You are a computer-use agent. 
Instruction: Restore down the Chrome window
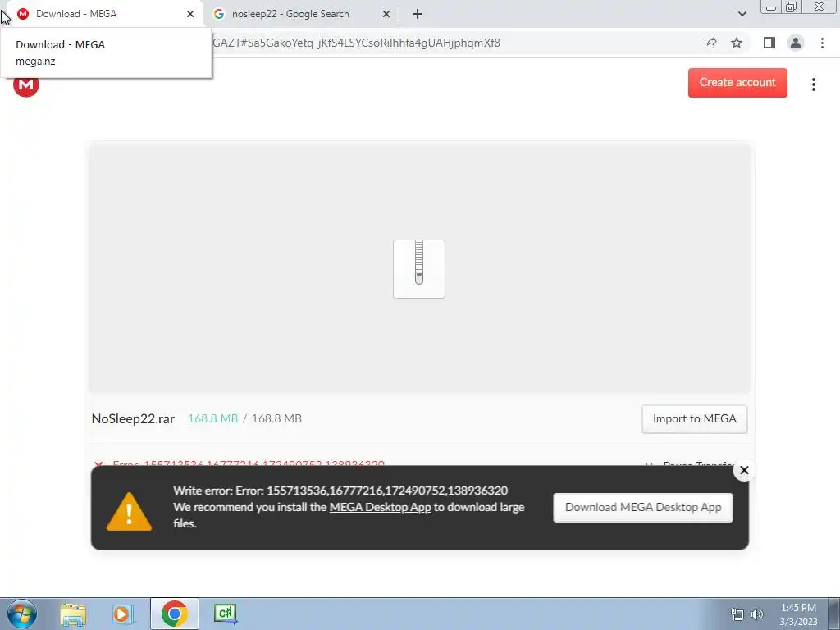(791, 7)
